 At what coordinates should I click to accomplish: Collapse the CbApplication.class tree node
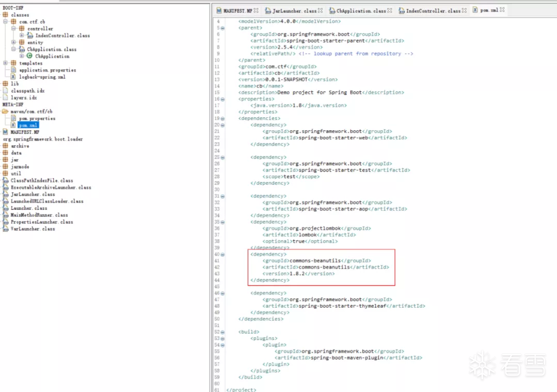coord(13,50)
